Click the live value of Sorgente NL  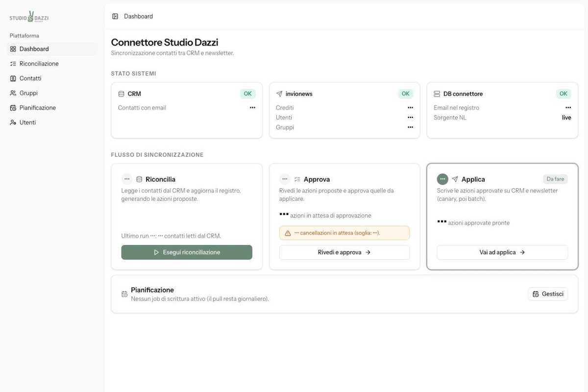click(566, 118)
